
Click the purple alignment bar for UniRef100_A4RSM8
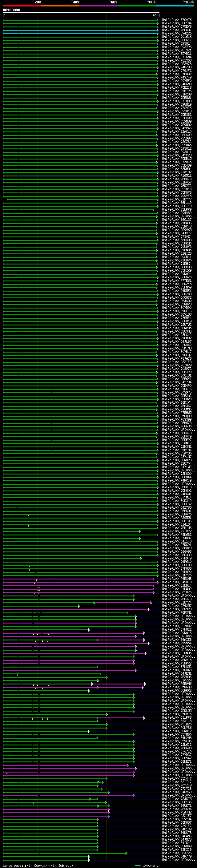coord(78,579)
